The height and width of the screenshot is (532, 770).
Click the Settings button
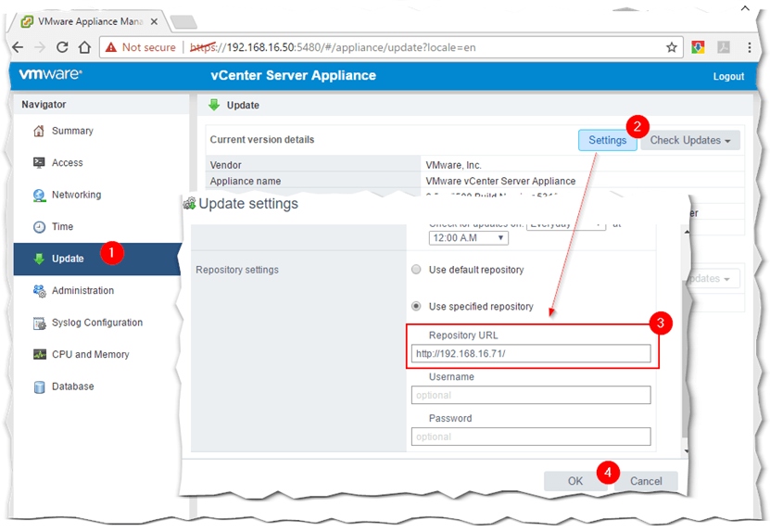pos(608,141)
